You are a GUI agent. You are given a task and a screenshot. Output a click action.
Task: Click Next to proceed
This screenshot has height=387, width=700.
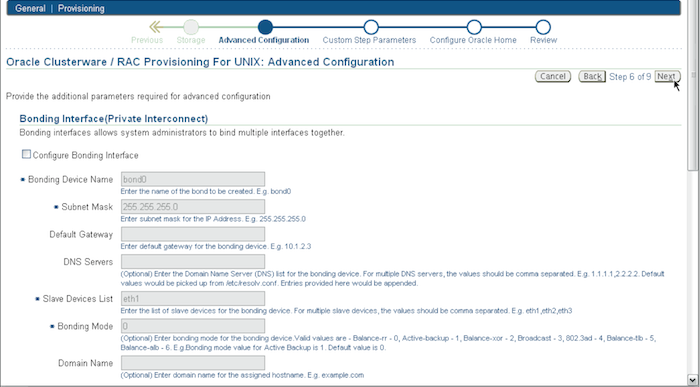click(x=667, y=76)
